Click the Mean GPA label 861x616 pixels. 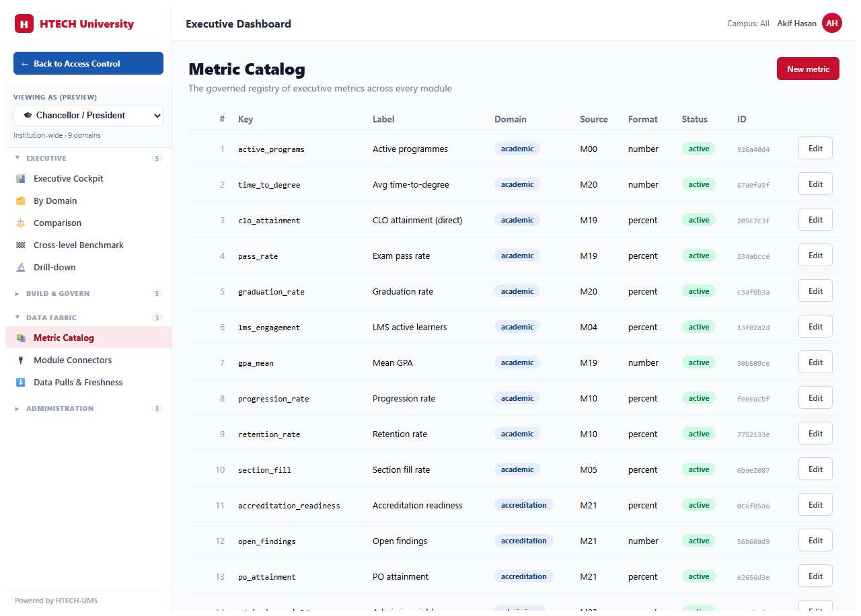pyautogui.click(x=393, y=362)
